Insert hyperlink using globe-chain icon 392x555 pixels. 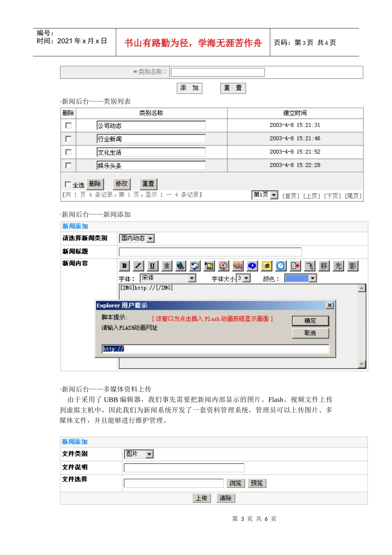[181, 266]
